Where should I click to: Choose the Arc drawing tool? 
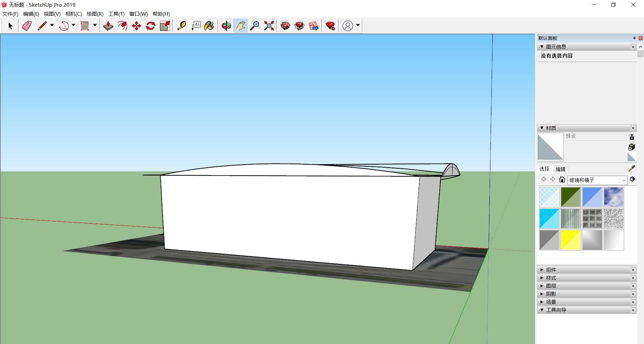click(64, 26)
